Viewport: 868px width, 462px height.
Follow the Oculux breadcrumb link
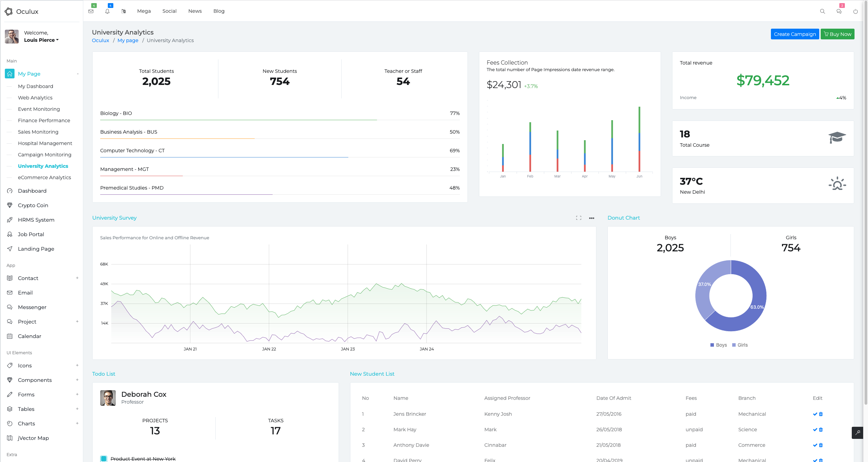[101, 40]
